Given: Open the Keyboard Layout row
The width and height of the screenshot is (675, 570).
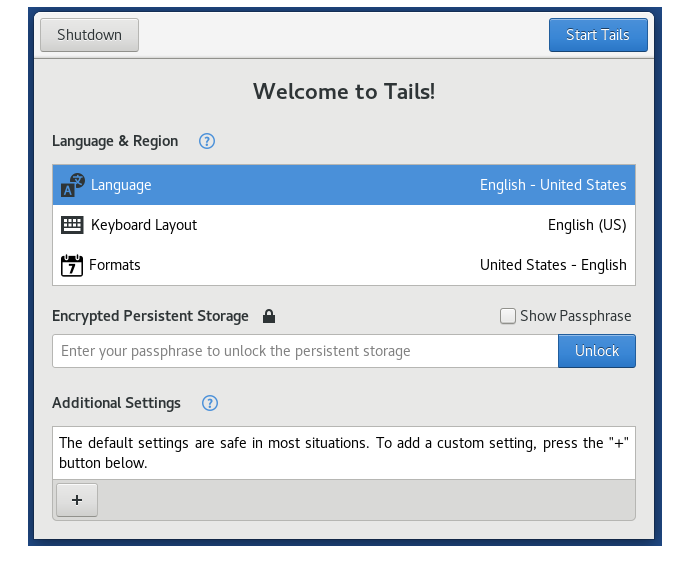Looking at the screenshot, I should 344,225.
